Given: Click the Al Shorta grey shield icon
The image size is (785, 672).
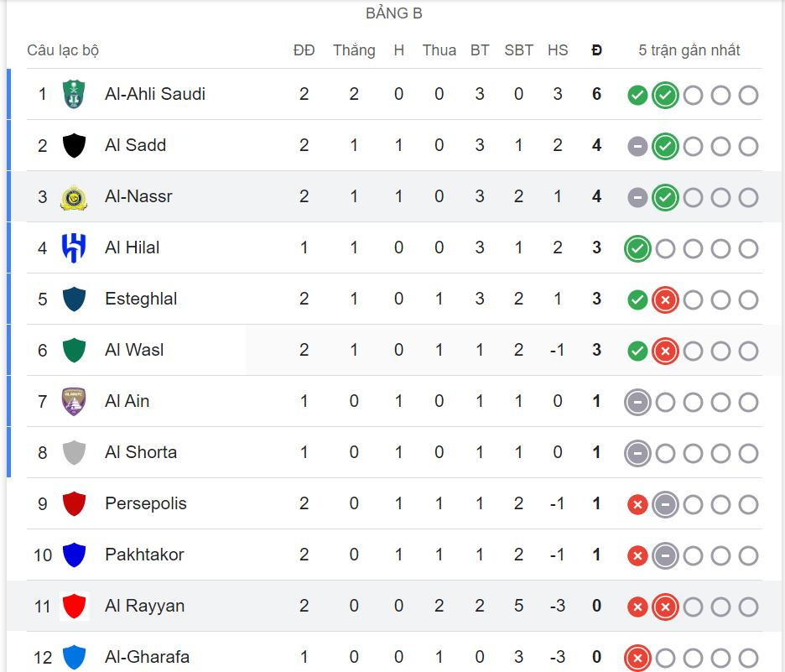Looking at the screenshot, I should click(x=75, y=453).
